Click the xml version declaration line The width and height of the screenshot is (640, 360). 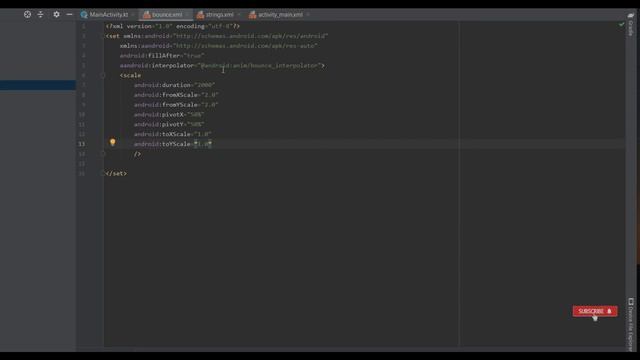point(173,26)
